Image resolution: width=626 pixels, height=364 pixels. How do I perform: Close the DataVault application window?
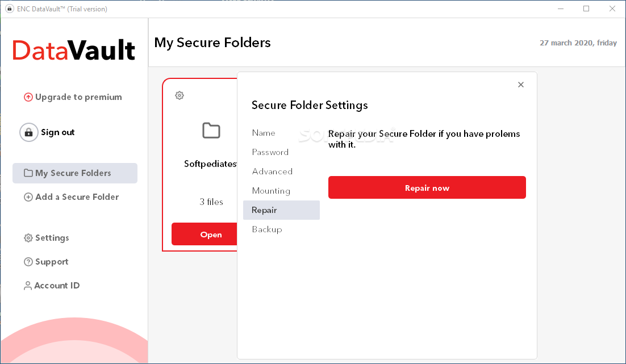(x=612, y=9)
